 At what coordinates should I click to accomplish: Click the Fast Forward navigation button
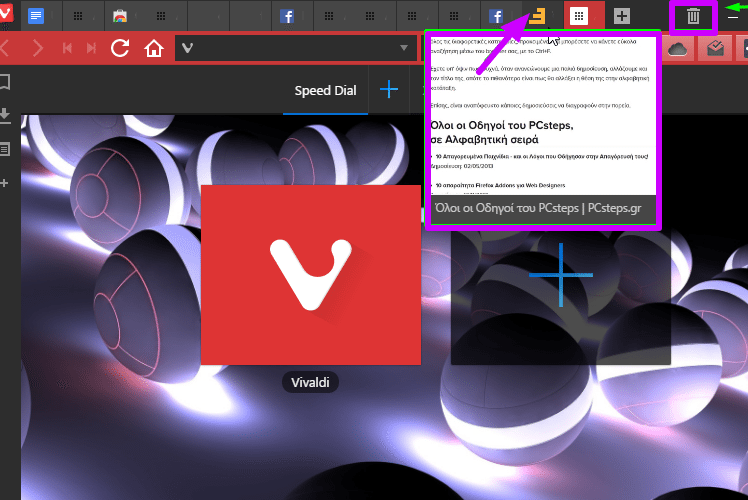91,48
